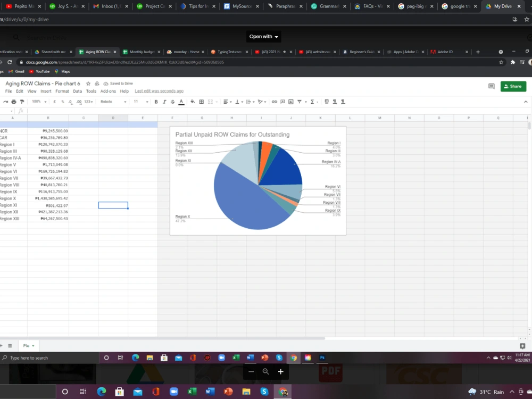Open Photoshop from the inner taskbar
This screenshot has height=399, width=532.
tap(322, 358)
